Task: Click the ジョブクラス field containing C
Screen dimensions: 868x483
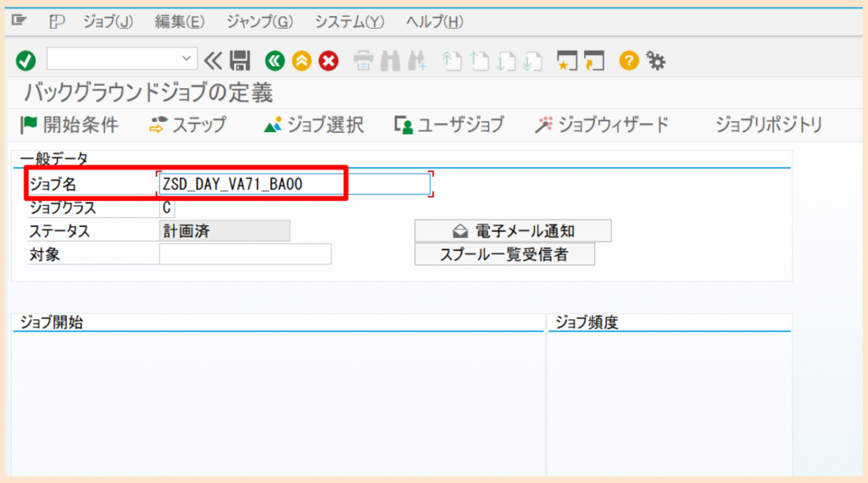Action: click(x=167, y=208)
